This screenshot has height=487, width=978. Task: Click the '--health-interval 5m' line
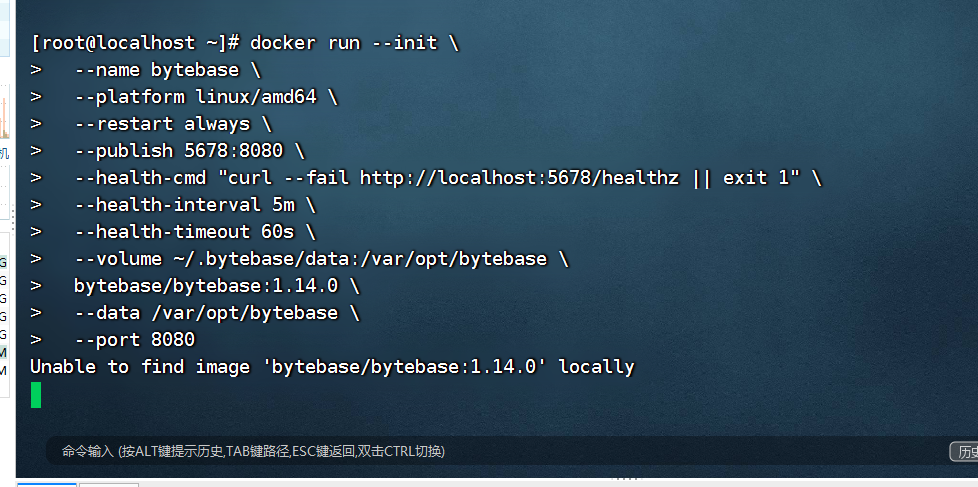173,205
